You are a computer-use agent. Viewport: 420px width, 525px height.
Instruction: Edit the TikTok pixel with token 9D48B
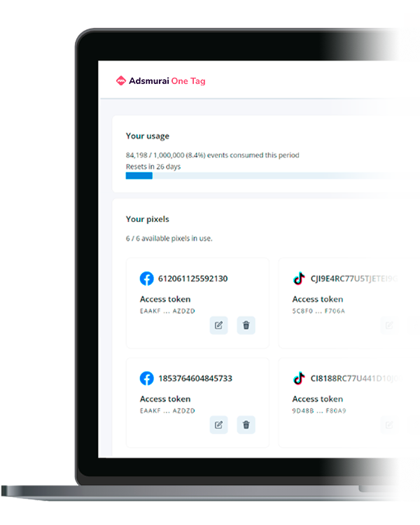click(389, 425)
